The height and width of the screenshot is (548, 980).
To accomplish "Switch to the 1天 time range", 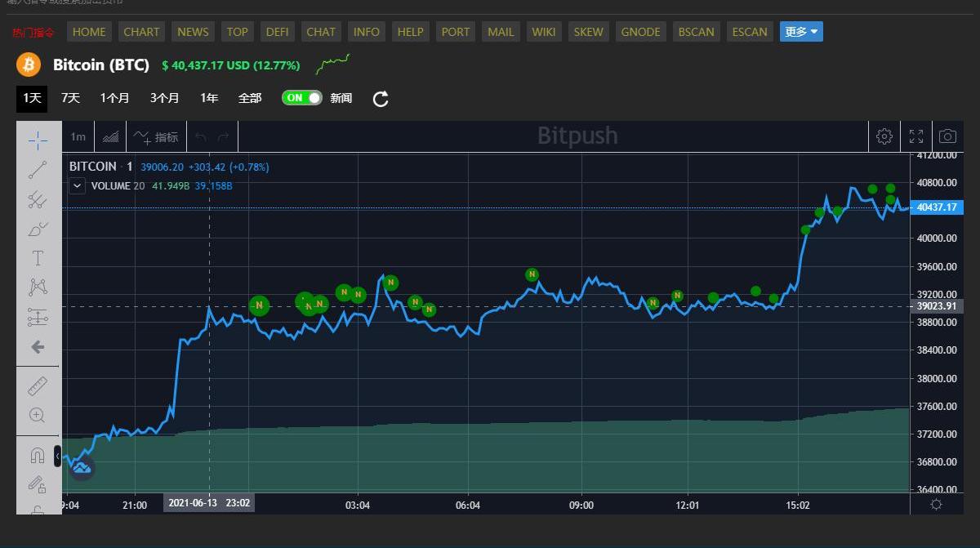I will [x=32, y=98].
